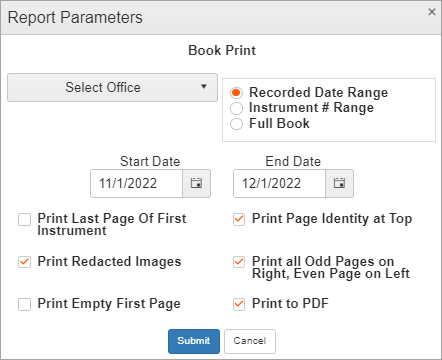Click the Print Redacted Images label text
Screen dimensions: 442x360
(x=109, y=262)
